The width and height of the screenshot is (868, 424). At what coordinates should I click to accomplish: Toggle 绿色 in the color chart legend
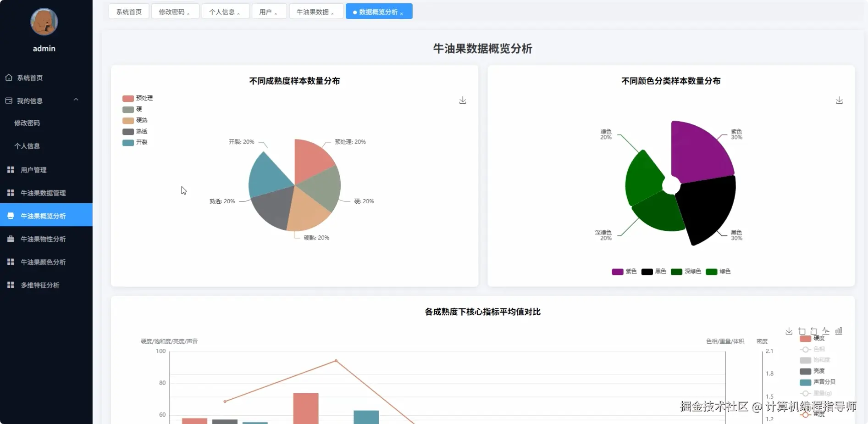(718, 272)
